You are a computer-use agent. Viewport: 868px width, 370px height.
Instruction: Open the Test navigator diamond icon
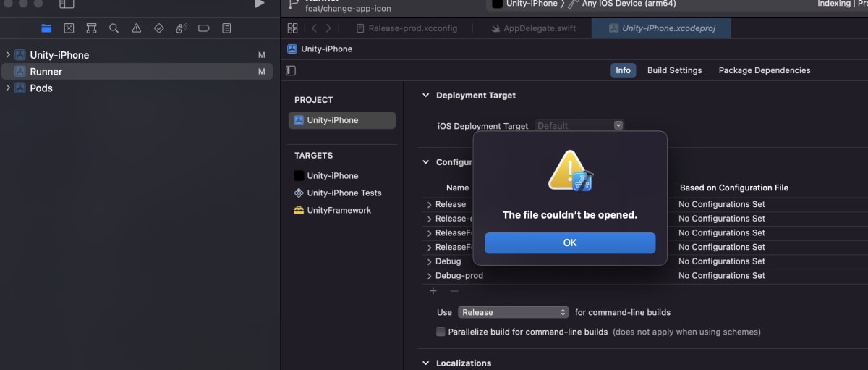[158, 28]
